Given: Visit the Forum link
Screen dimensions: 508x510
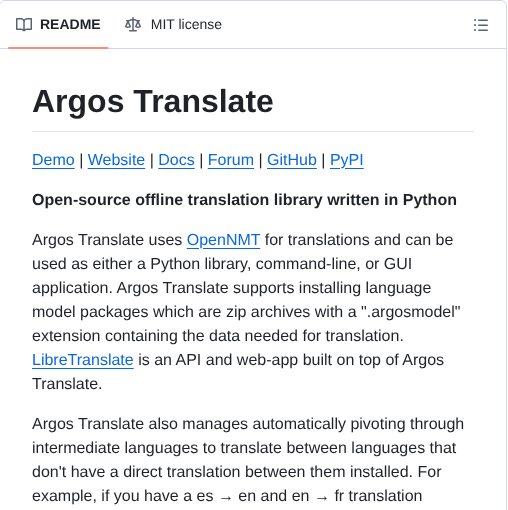Looking at the screenshot, I should coord(231,160).
